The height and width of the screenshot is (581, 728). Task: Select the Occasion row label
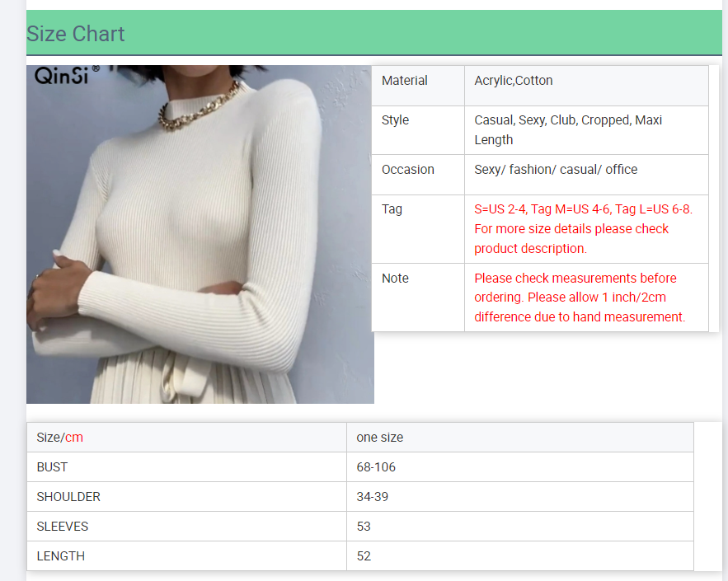pyautogui.click(x=408, y=170)
